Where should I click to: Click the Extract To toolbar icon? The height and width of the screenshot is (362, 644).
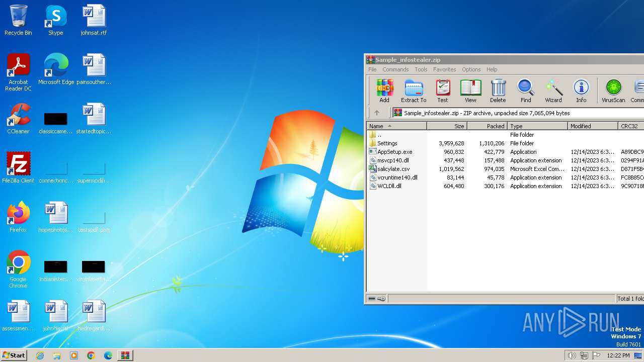tap(414, 91)
